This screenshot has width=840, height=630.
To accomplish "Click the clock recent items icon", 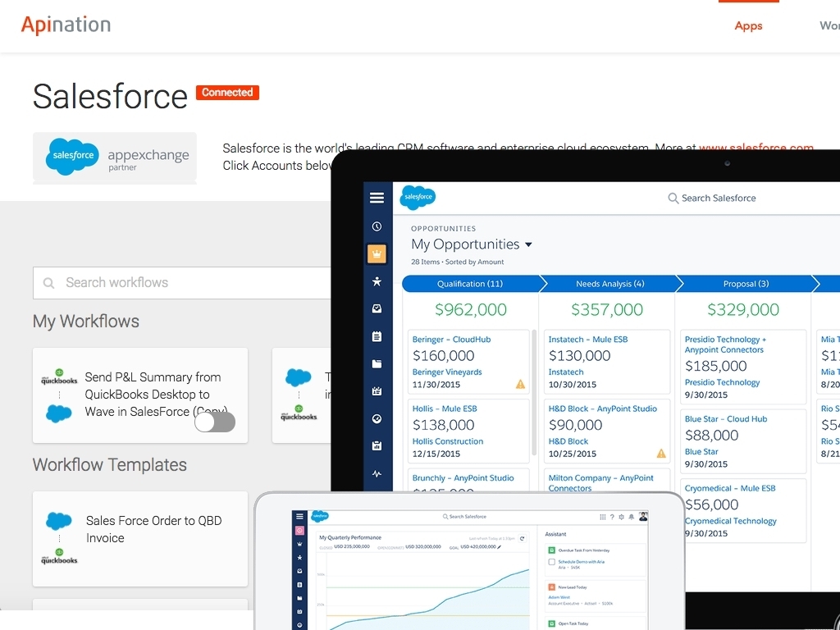I will (x=377, y=226).
